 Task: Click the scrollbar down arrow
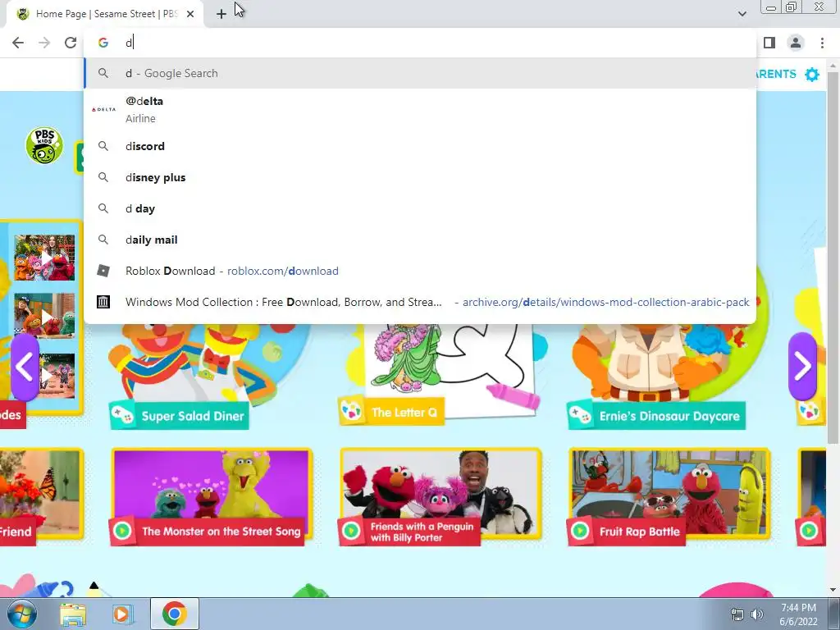833,590
